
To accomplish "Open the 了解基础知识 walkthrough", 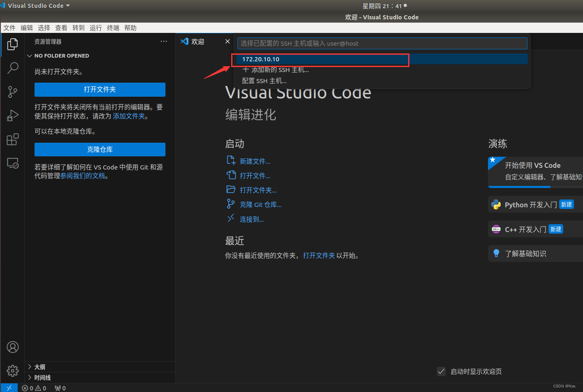I will [535, 253].
